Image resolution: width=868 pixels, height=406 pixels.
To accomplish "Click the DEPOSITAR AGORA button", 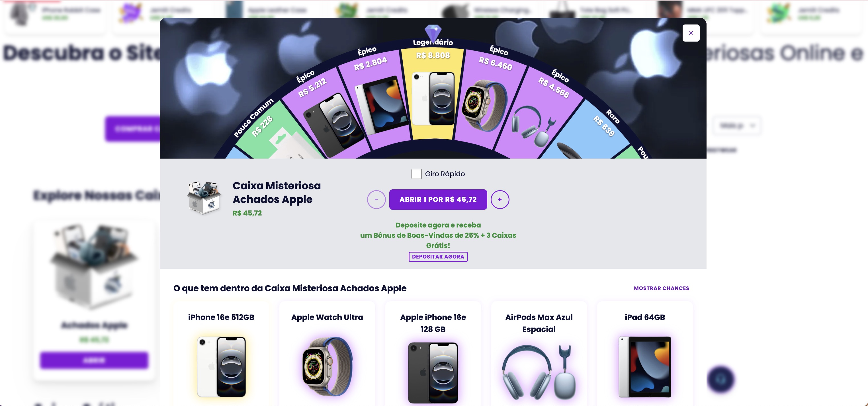I will tap(438, 257).
